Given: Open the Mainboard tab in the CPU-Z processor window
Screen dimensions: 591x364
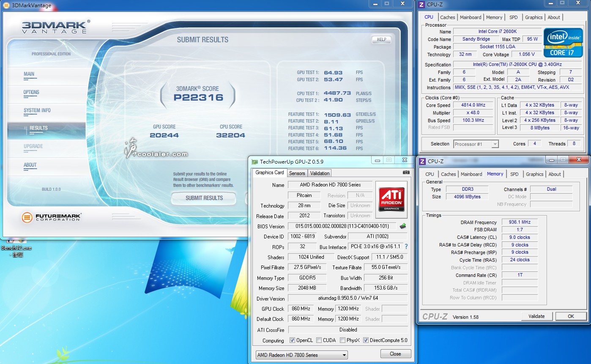Looking at the screenshot, I should (x=471, y=17).
